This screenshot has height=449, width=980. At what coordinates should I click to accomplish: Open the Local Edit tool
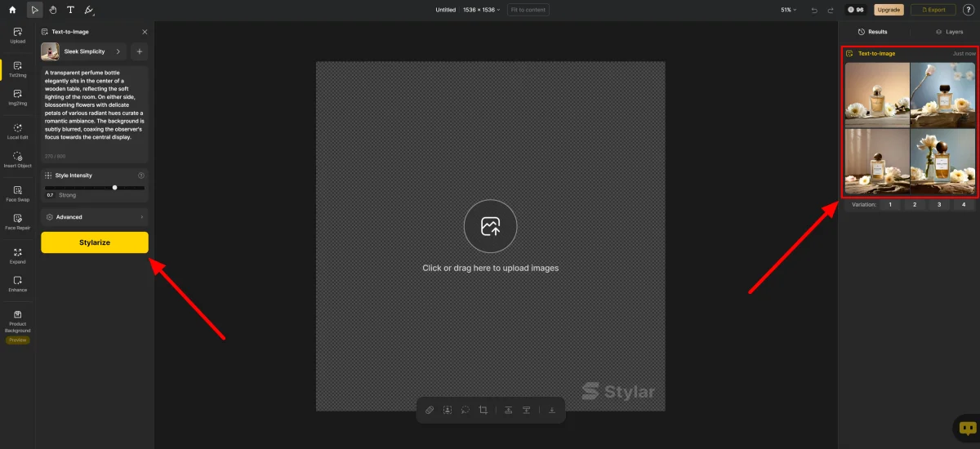coord(18,131)
